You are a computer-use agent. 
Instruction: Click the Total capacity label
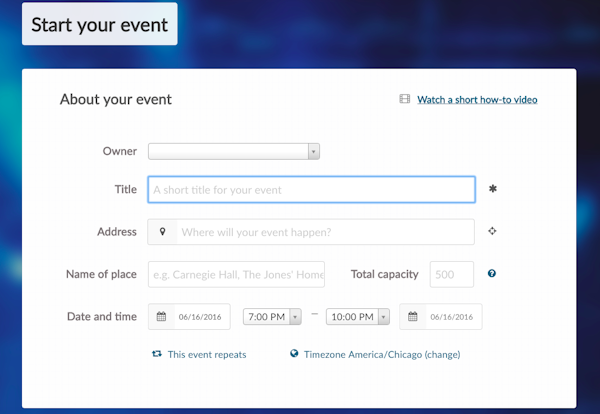[385, 274]
